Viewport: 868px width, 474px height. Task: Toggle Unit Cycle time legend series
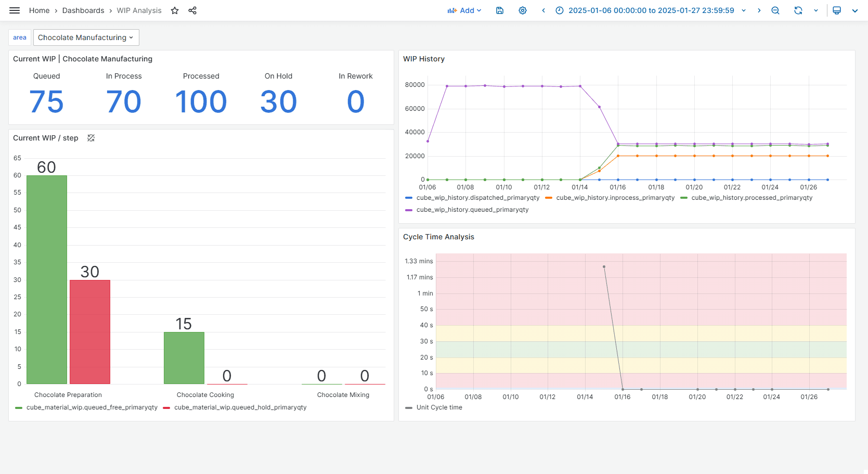[x=439, y=407]
